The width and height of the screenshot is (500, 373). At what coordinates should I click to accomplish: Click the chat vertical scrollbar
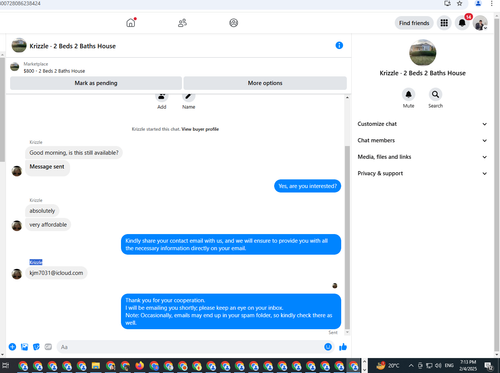[x=347, y=237]
